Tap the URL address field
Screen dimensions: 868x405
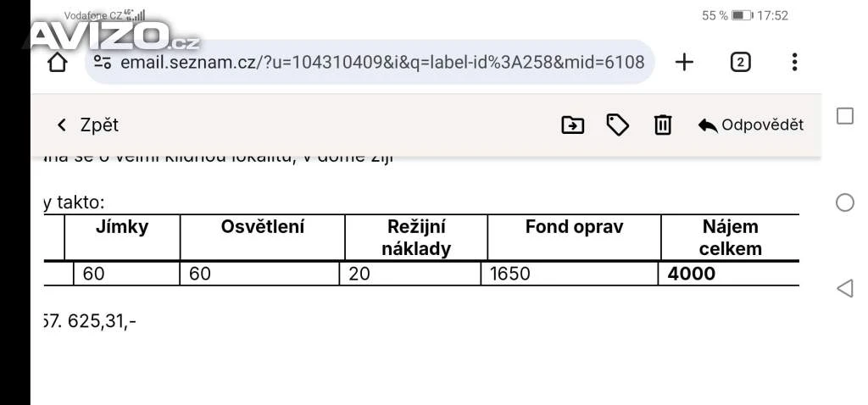tap(381, 62)
